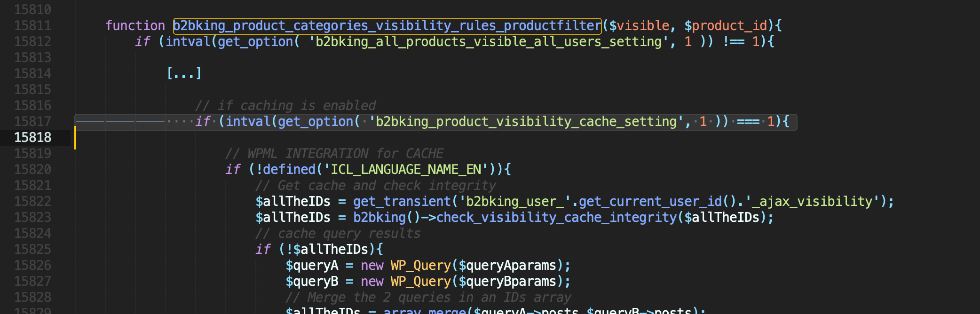Click line number 15825 in gutter
Image resolution: width=980 pixels, height=314 pixels.
click(x=32, y=249)
